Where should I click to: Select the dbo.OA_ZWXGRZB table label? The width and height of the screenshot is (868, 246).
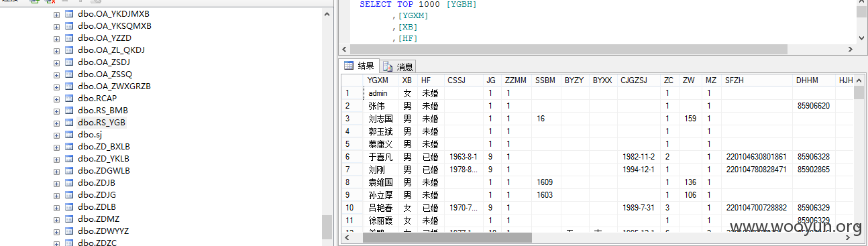(114, 86)
